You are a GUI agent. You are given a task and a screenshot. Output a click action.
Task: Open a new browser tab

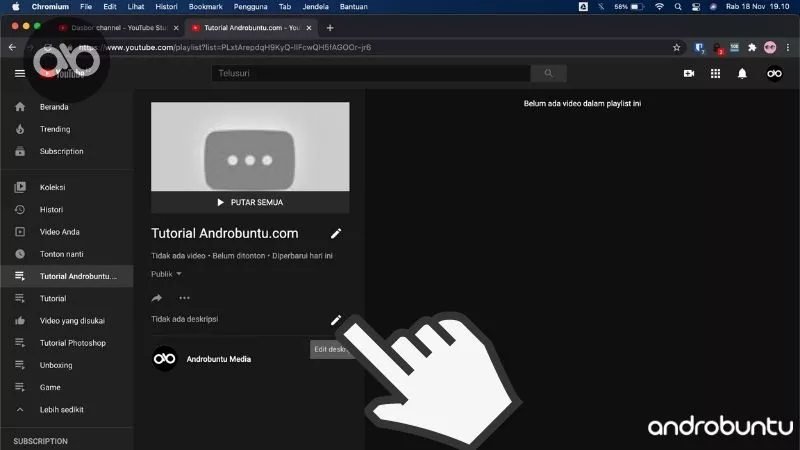point(330,28)
